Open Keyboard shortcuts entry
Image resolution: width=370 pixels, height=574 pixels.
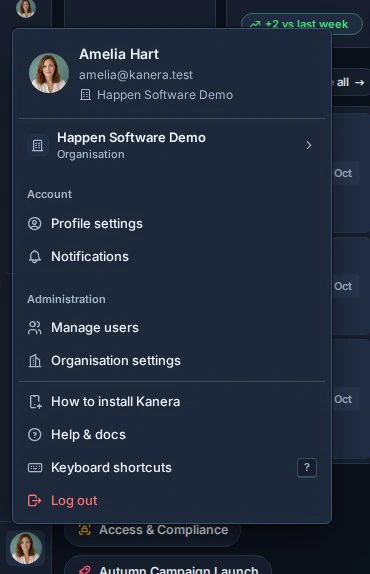tap(172, 467)
